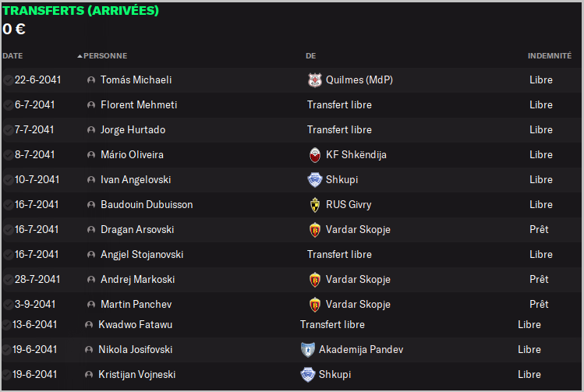The image size is (584, 392).
Task: Click the RUS Givry club badge
Action: (x=315, y=204)
